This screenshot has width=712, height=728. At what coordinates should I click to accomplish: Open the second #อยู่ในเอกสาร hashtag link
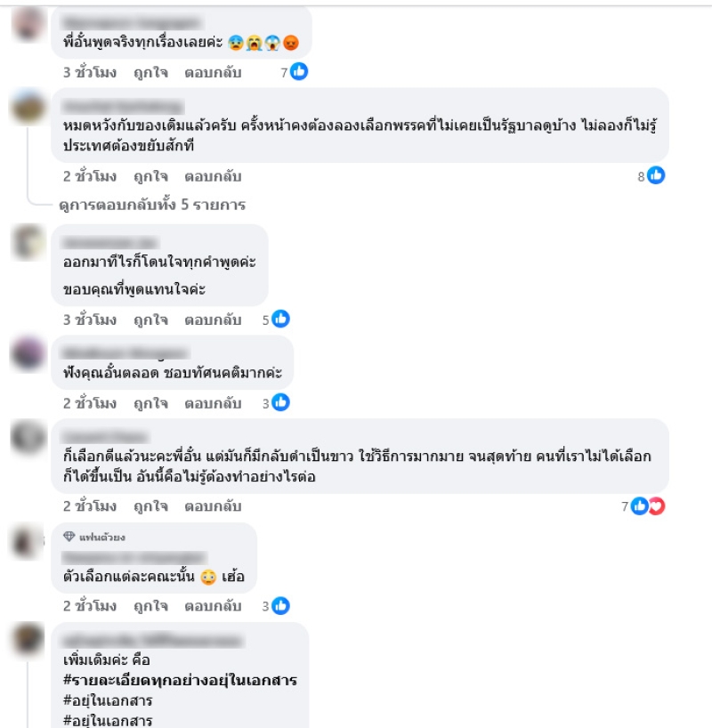pos(108,721)
